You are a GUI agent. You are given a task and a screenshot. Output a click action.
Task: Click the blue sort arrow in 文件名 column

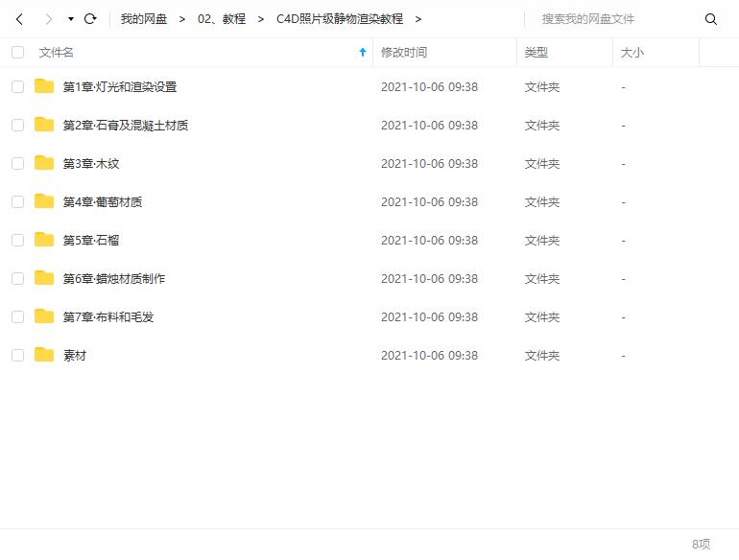tap(362, 53)
